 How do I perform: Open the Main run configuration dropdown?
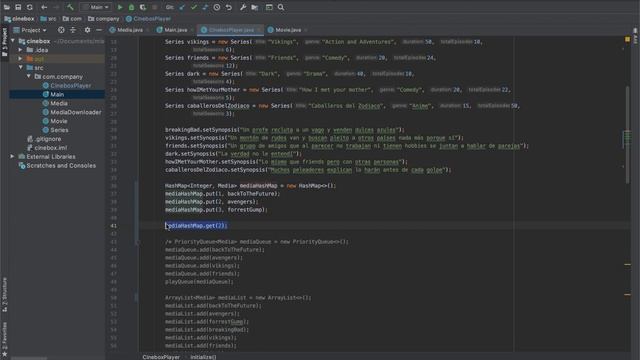tap(96, 7)
